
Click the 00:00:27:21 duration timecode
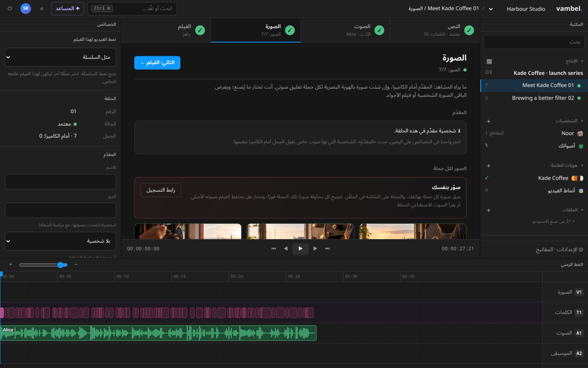pos(458,249)
